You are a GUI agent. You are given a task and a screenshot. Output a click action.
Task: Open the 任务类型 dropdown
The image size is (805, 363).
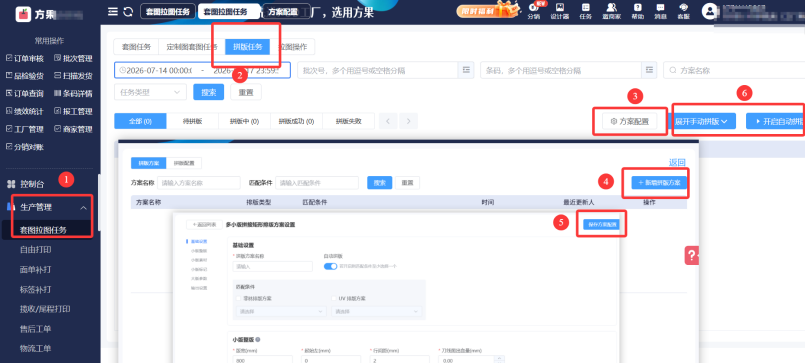click(150, 92)
